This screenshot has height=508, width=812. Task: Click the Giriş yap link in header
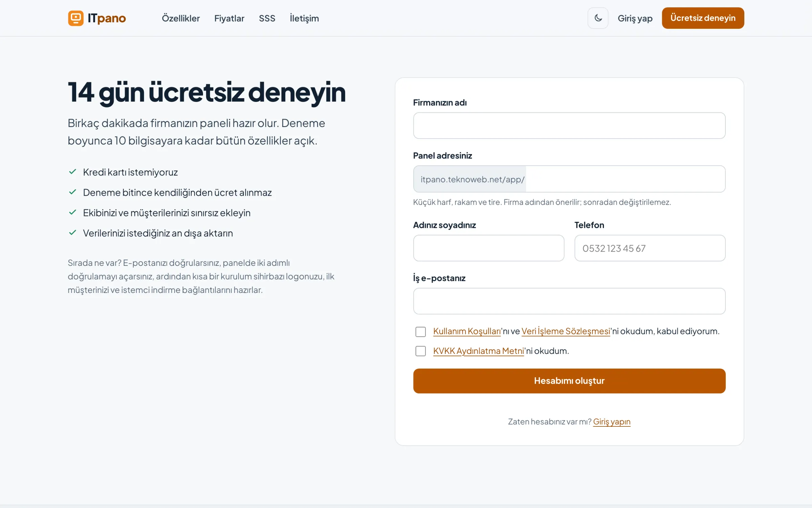(635, 18)
